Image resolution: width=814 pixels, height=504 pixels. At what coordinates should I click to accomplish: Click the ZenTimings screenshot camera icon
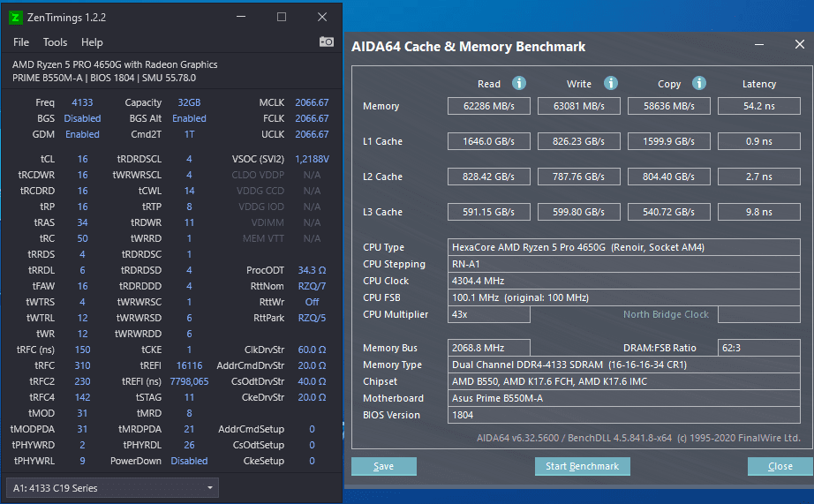(326, 41)
